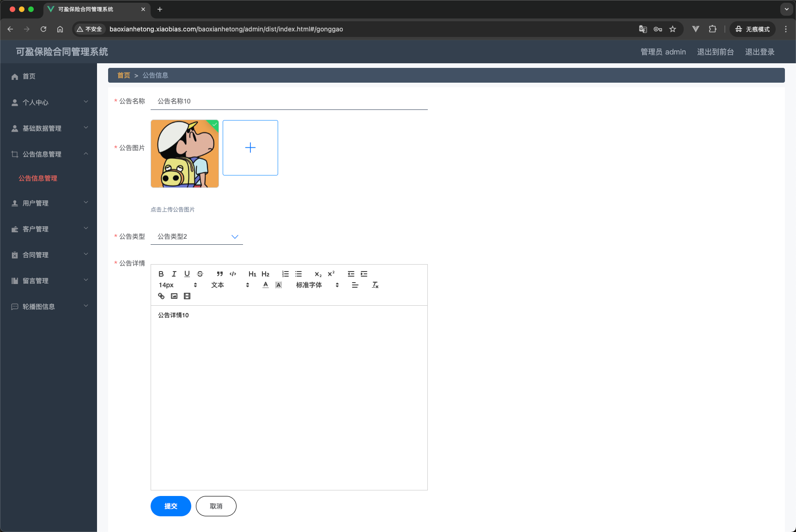Toggle strikethrough formatting in editor

[200, 274]
